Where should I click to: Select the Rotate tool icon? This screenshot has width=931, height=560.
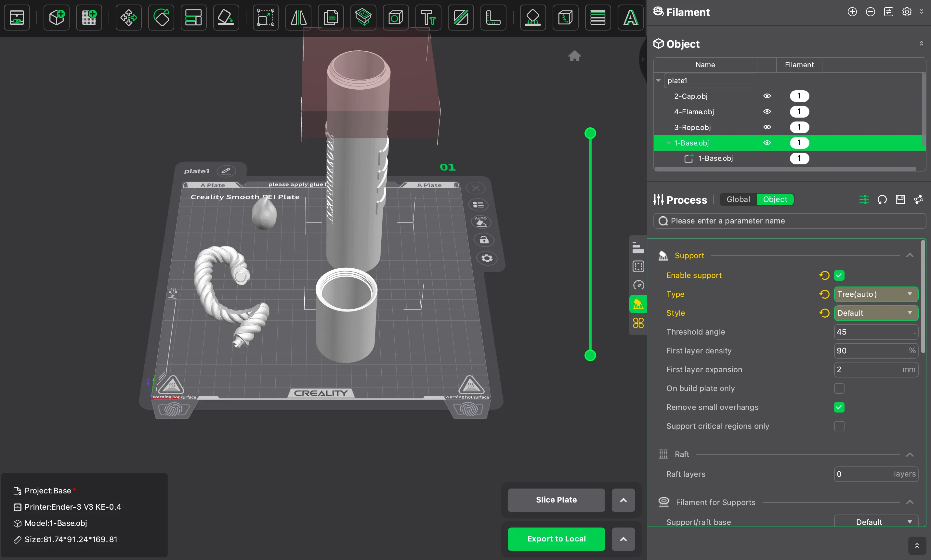pos(161,17)
